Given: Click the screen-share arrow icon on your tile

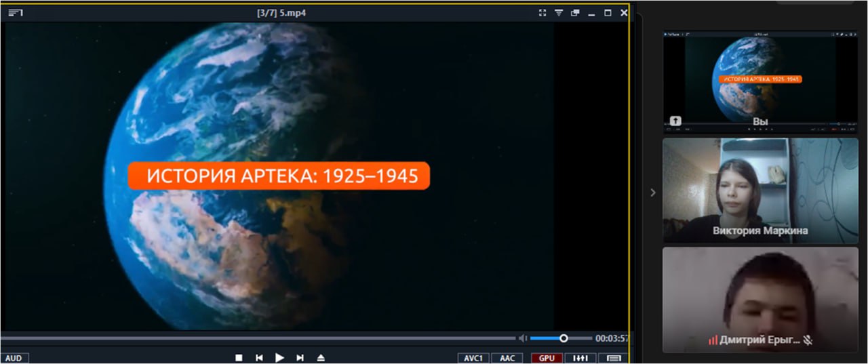Looking at the screenshot, I should 675,121.
